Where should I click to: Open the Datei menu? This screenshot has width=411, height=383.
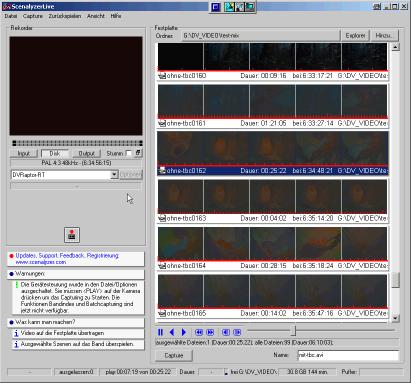pyautogui.click(x=11, y=16)
